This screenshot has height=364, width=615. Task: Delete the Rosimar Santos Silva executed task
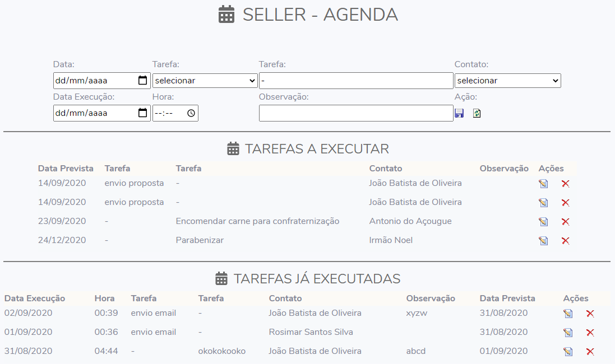click(590, 333)
